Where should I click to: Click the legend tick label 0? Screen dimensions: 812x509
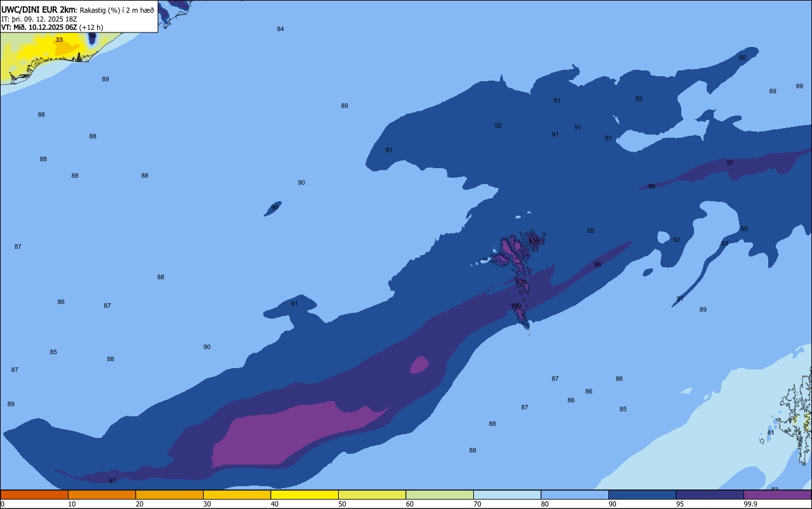(3, 504)
